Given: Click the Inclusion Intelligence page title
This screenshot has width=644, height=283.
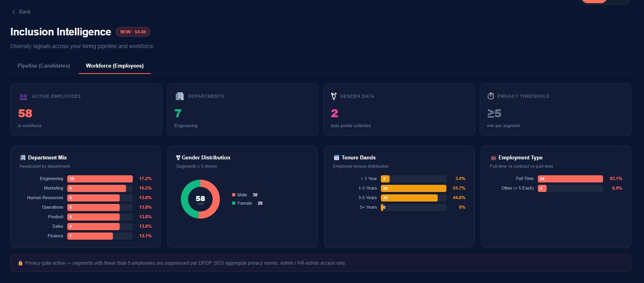Looking at the screenshot, I should coord(61,32).
